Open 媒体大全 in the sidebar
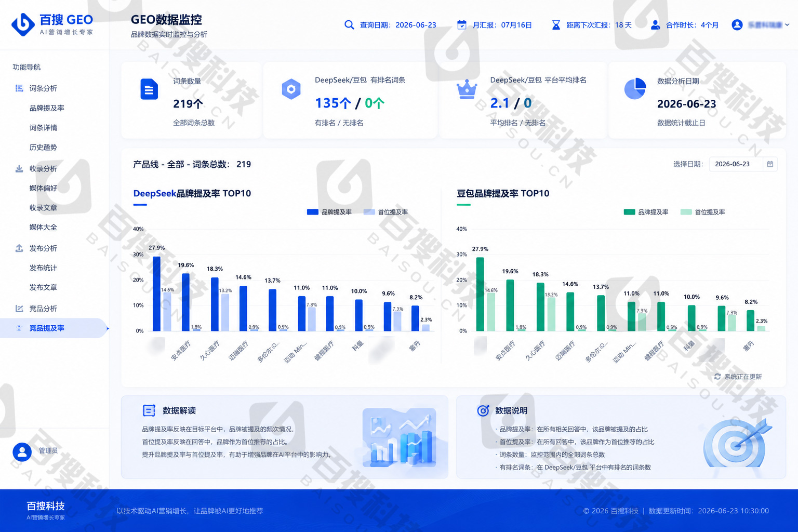The width and height of the screenshot is (798, 532). 43,228
